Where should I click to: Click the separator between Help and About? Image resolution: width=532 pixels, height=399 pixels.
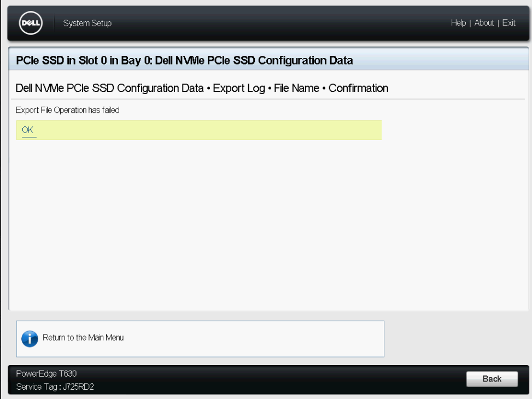(x=470, y=23)
